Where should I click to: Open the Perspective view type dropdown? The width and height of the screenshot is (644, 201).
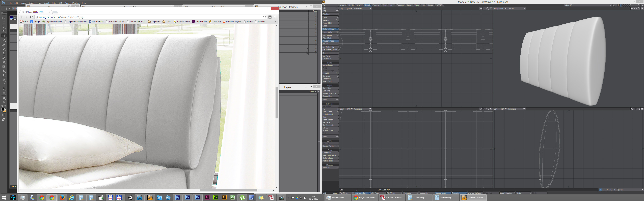(x=500, y=9)
